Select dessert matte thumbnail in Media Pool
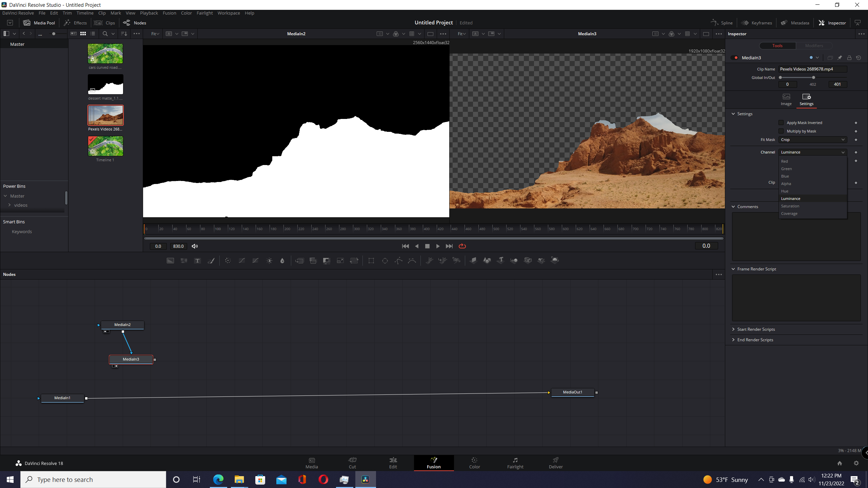Image resolution: width=868 pixels, height=488 pixels. [105, 84]
